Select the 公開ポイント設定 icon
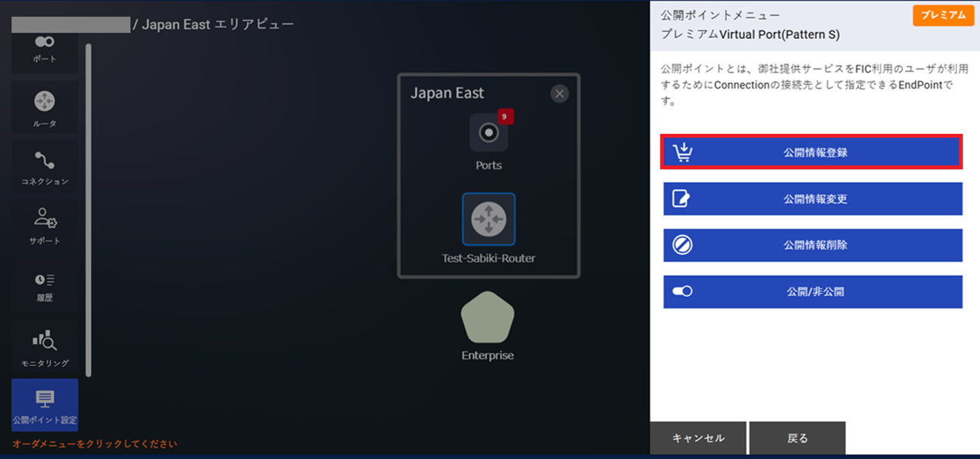The image size is (980, 459). [x=44, y=405]
